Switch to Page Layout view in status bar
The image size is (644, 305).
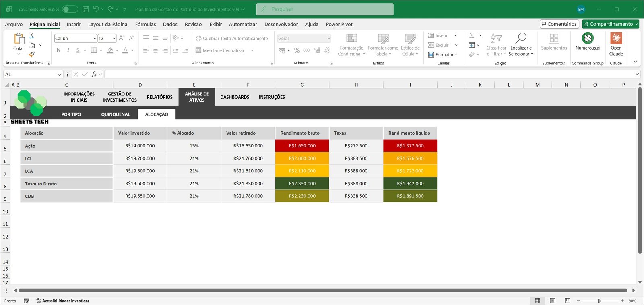[553, 301]
